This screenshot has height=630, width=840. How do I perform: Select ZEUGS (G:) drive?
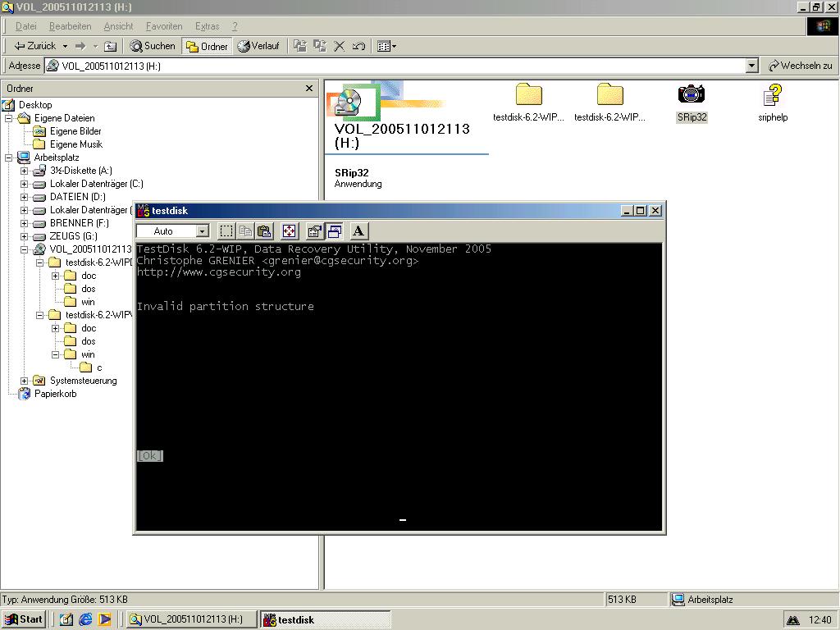point(73,236)
